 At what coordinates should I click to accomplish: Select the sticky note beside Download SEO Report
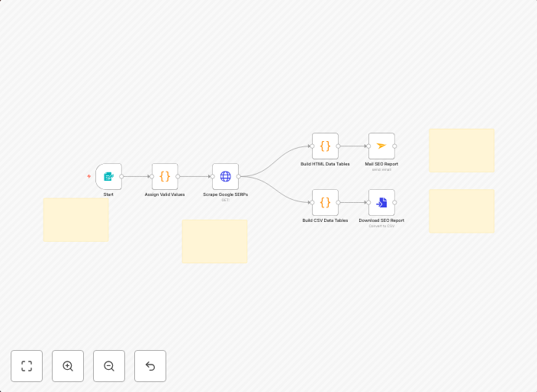pyautogui.click(x=461, y=211)
